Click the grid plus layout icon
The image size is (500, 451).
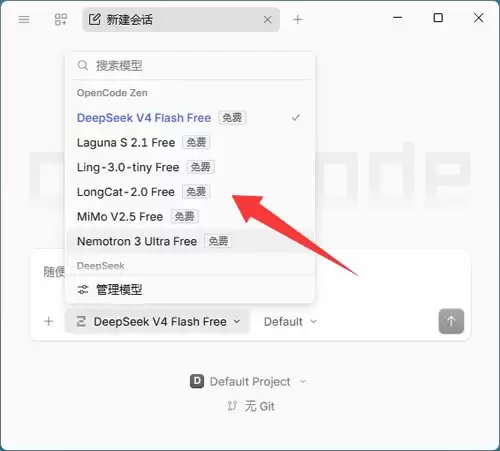point(61,19)
